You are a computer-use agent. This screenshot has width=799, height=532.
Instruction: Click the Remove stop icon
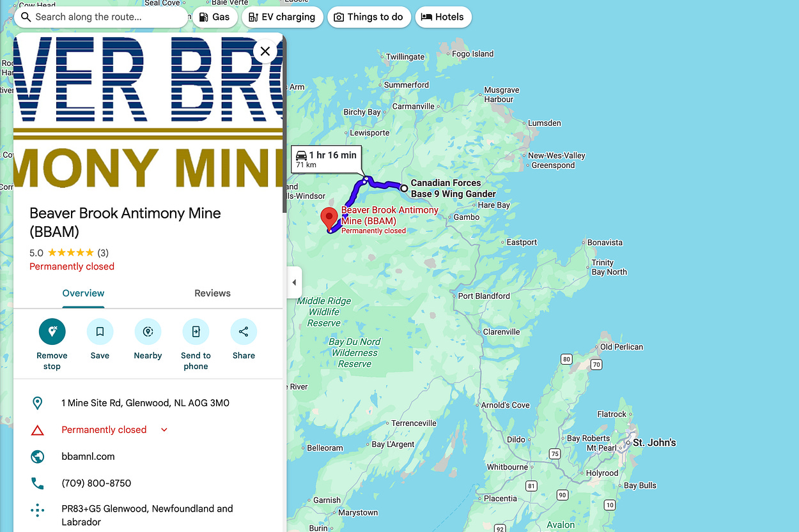[x=52, y=331]
